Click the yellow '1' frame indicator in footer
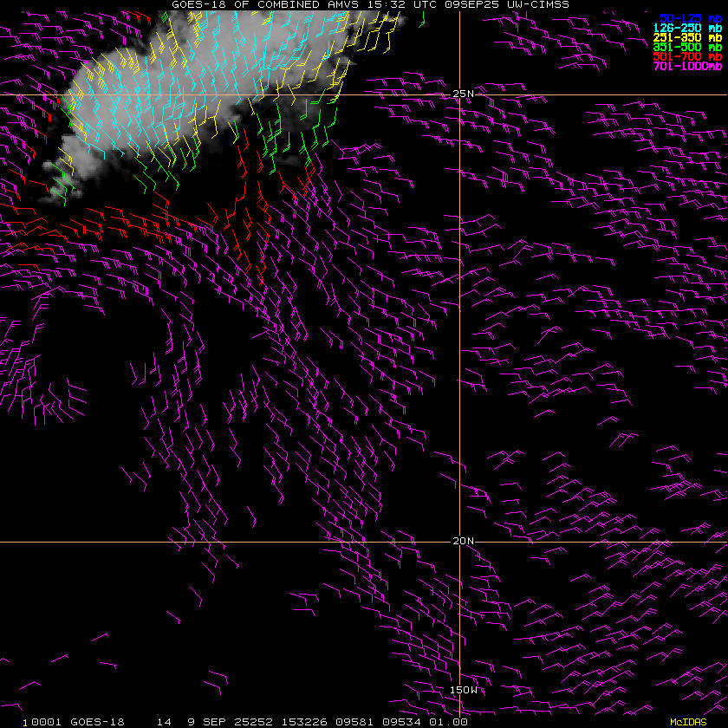 25,723
